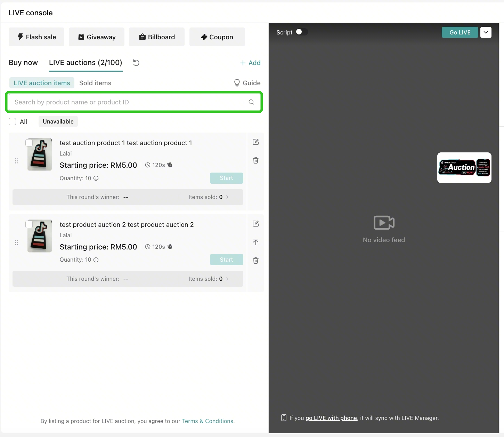
Task: Click the drag handle of test product auction 2
Action: point(16,243)
